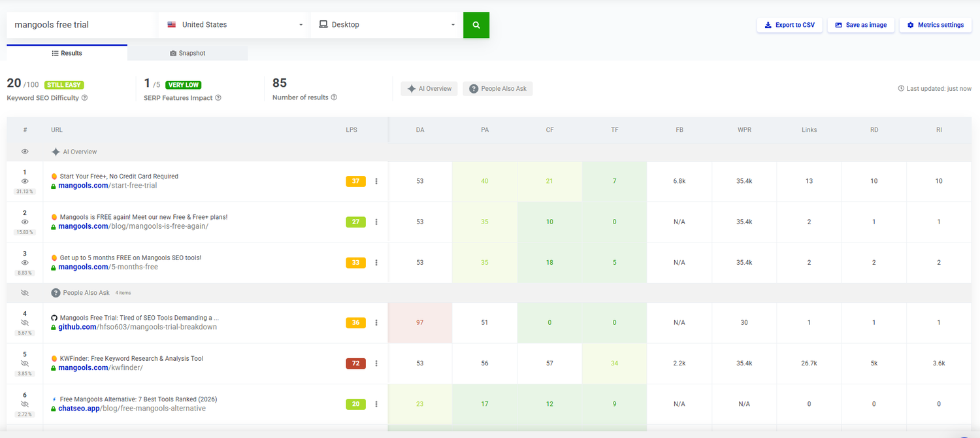Toggle crossed eye icon for result 6
This screenshot has height=438, width=980.
coord(25,404)
